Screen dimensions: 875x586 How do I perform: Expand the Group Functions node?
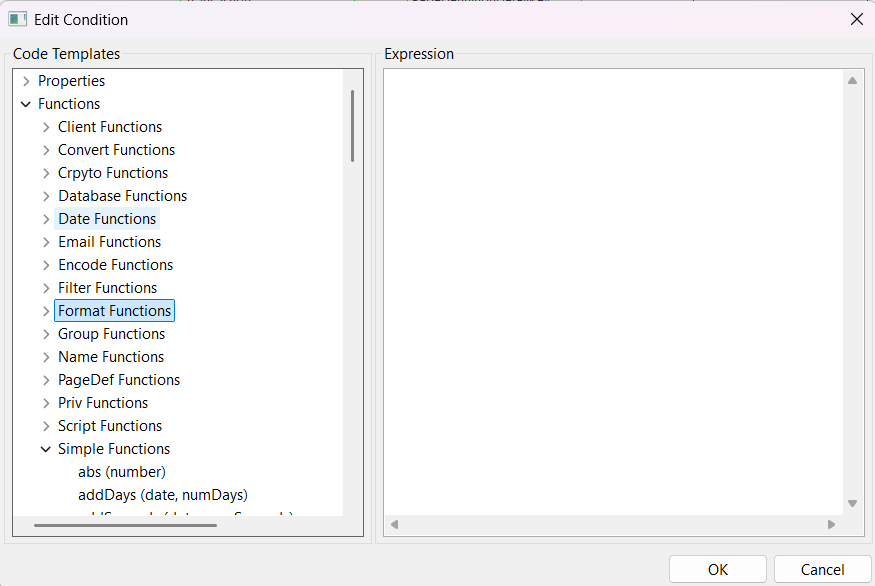46,334
